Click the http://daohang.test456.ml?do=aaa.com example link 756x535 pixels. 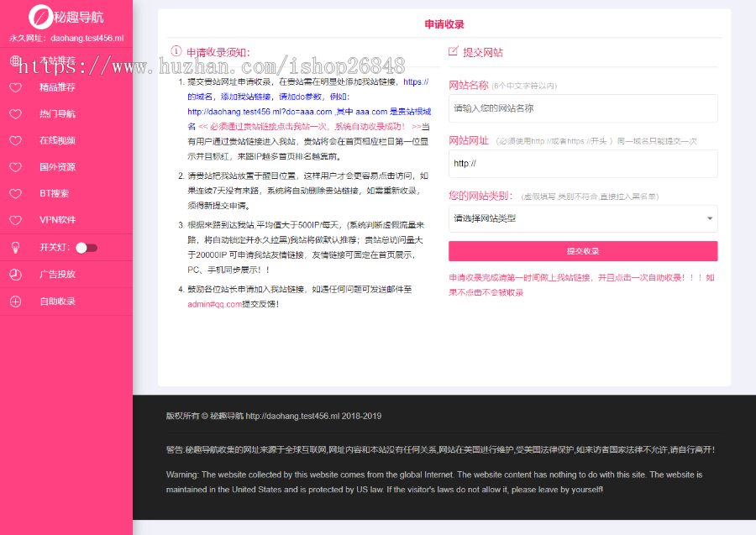click(260, 112)
